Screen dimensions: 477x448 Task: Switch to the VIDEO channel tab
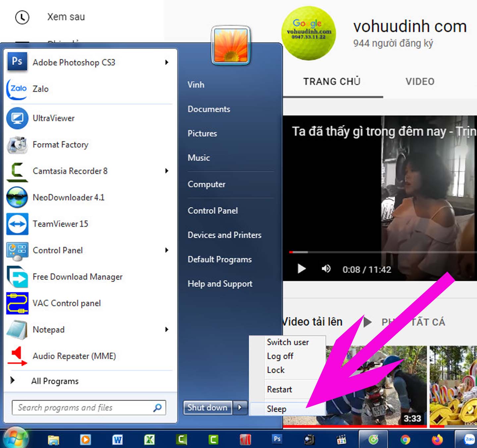pyautogui.click(x=420, y=82)
